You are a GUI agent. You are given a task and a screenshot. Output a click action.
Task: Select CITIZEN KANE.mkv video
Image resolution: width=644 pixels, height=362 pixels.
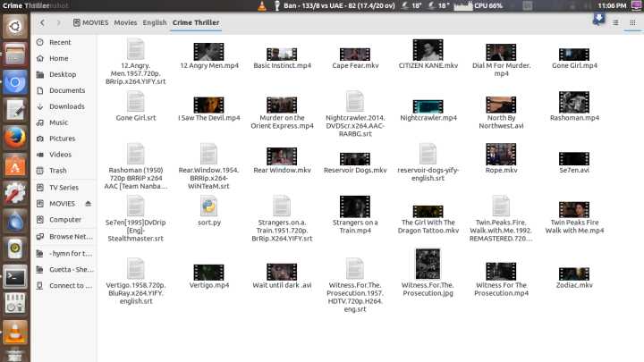pyautogui.click(x=428, y=55)
